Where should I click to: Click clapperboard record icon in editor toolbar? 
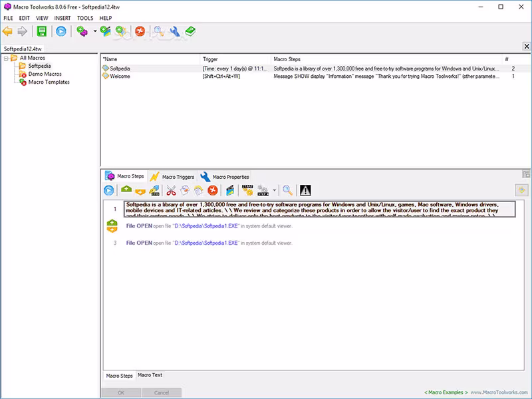[230, 190]
